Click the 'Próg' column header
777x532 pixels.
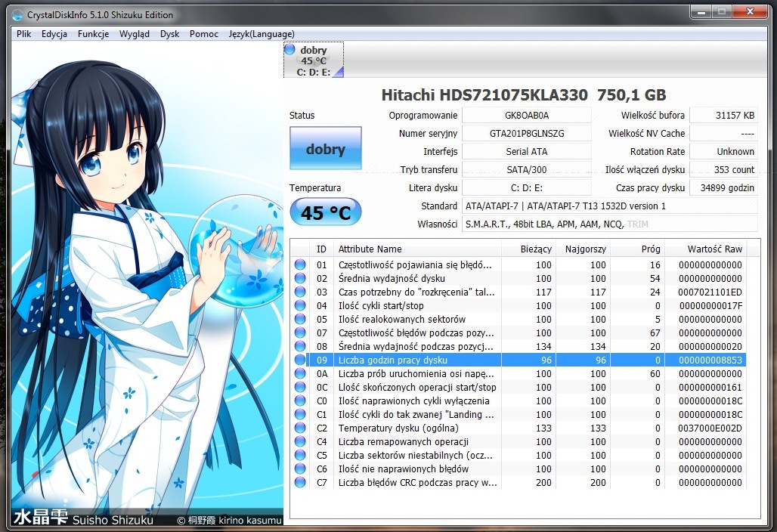[638, 249]
